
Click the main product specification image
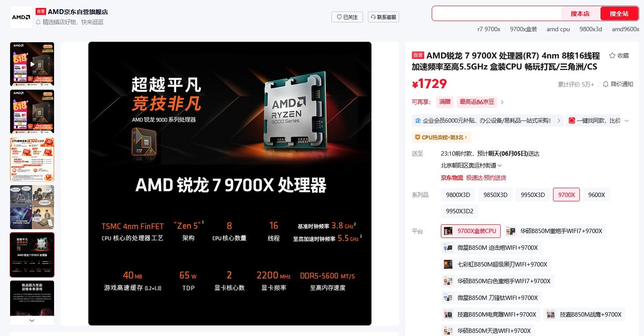point(230,183)
